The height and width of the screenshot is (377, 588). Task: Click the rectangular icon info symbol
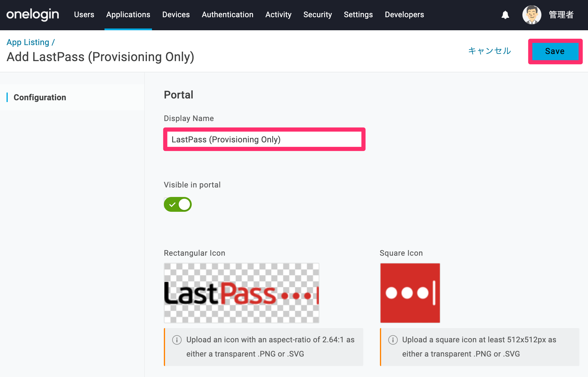[177, 340]
